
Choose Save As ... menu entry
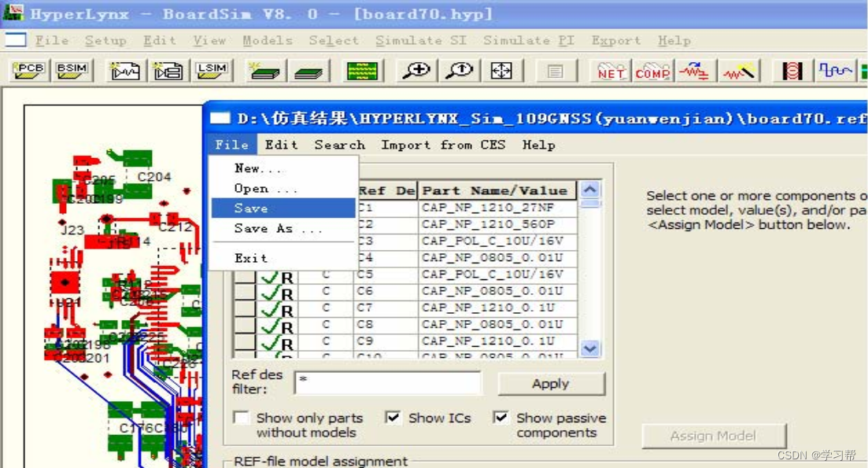click(283, 228)
